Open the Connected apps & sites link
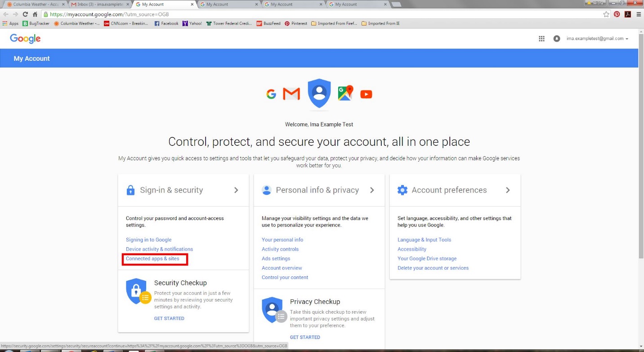The height and width of the screenshot is (352, 644). point(152,259)
